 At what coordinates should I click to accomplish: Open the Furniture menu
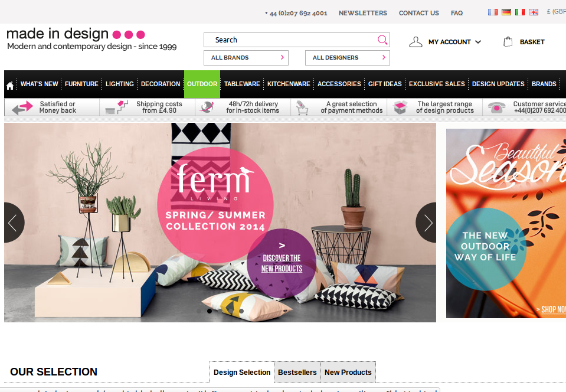[81, 84]
